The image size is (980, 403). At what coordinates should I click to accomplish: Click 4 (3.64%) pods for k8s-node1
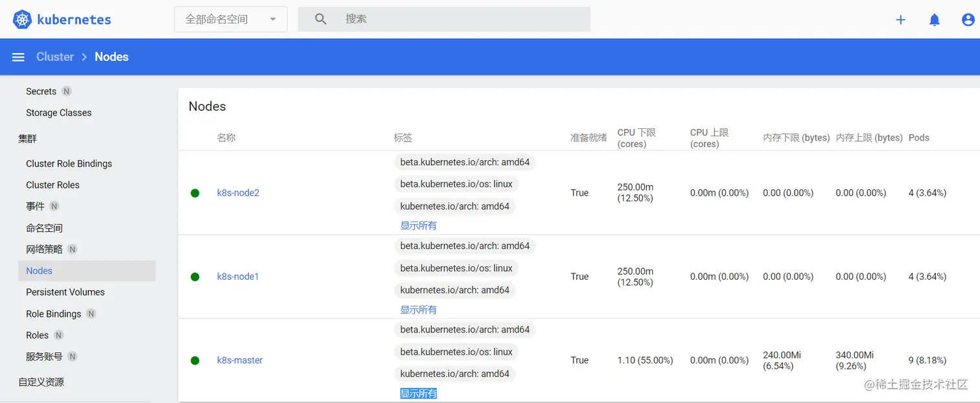coord(927,277)
